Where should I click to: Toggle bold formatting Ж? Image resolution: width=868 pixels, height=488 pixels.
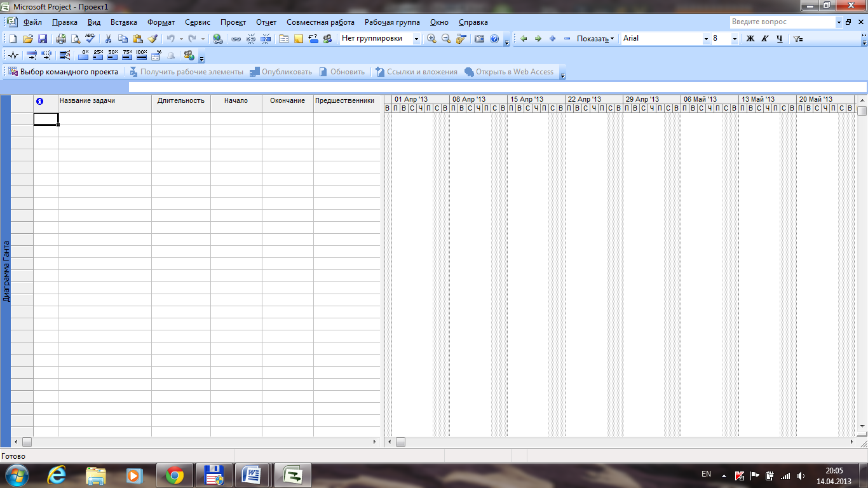(750, 39)
